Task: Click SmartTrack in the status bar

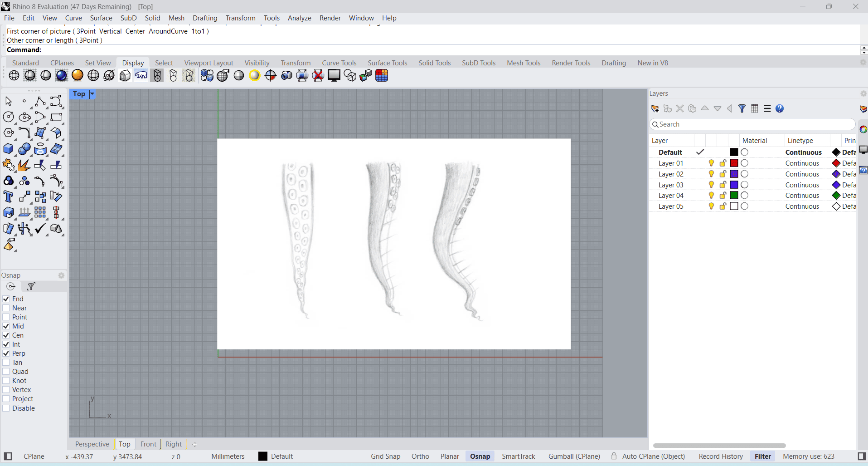Action: (x=518, y=456)
